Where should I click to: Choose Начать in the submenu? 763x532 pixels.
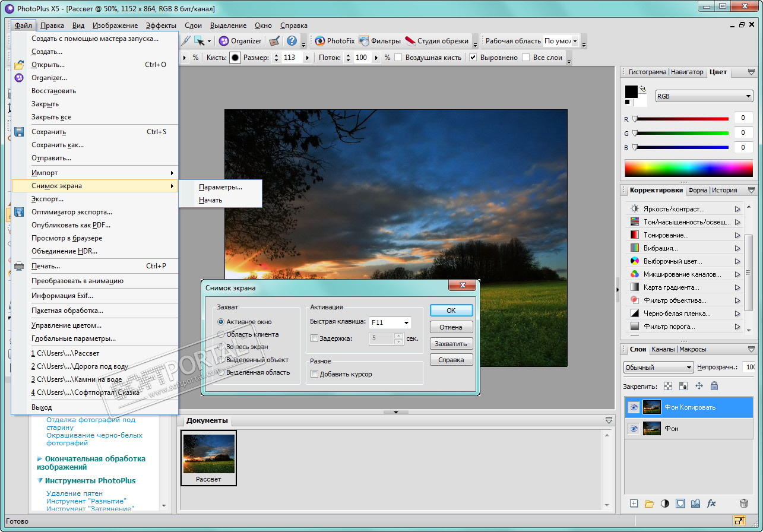[x=210, y=200]
